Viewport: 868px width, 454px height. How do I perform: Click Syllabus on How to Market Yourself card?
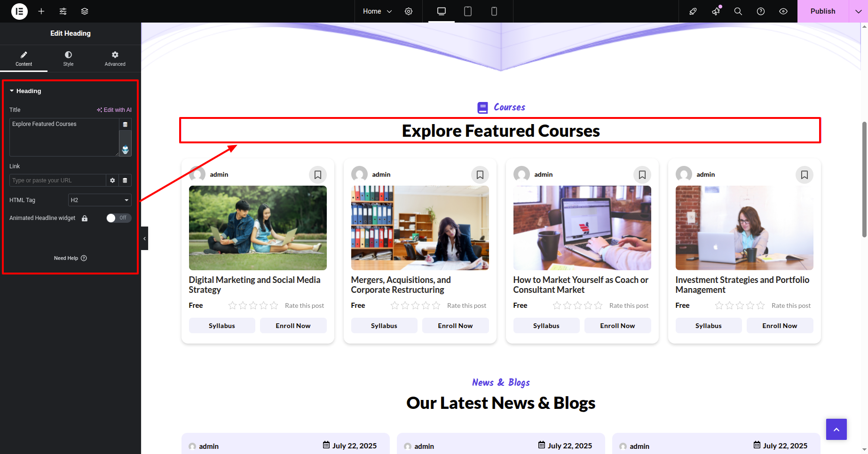tap(546, 326)
